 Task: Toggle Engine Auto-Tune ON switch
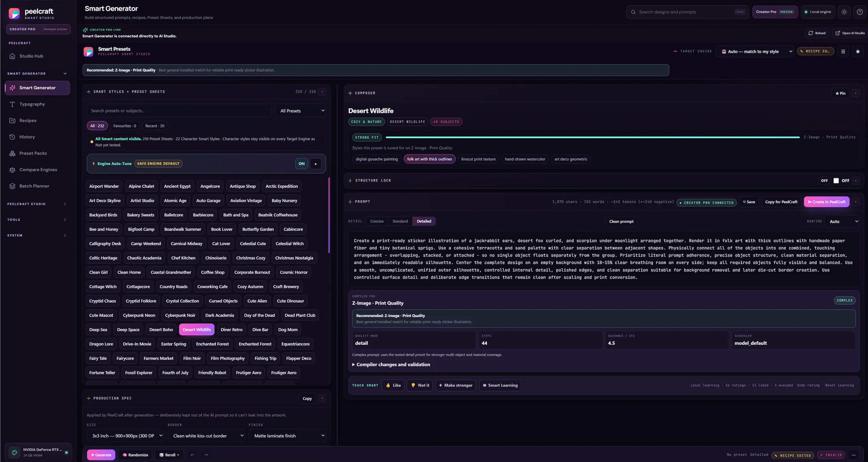click(301, 164)
